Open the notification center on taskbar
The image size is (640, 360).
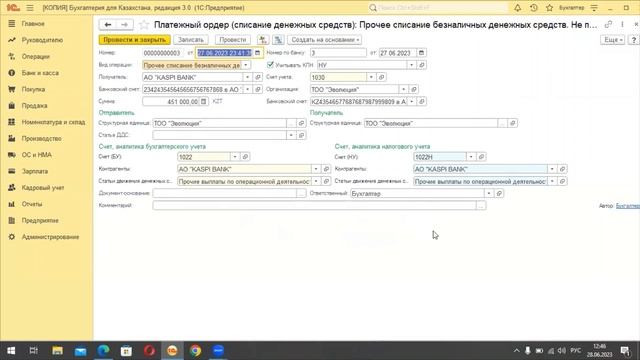pos(625,351)
